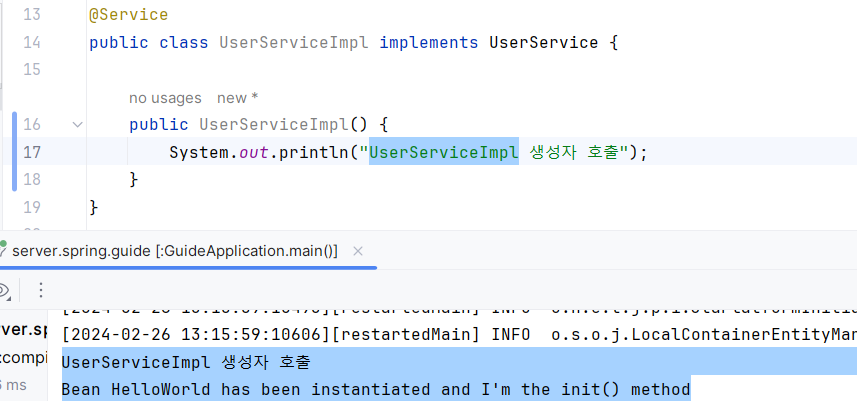857x401 pixels.
Task: Click the closing brace on line 19
Action: 93,207
